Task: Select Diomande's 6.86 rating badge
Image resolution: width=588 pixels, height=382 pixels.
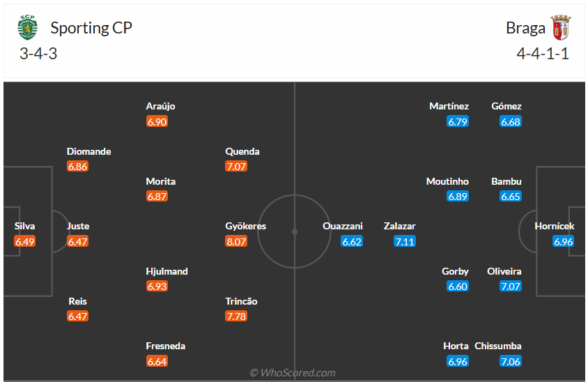Action: (x=78, y=167)
